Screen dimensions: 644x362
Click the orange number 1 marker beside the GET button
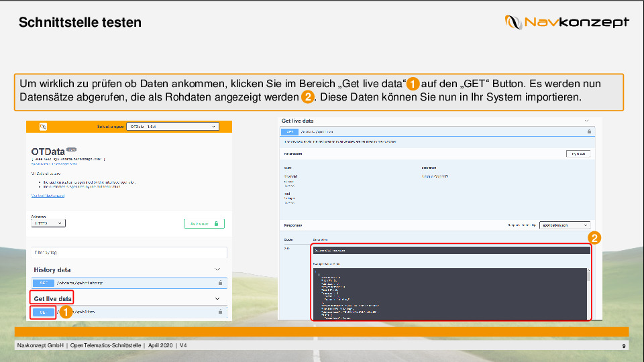point(66,312)
